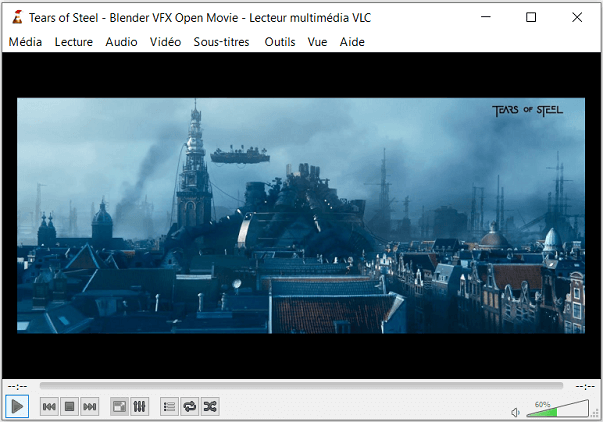Open the Vue menu

[317, 42]
